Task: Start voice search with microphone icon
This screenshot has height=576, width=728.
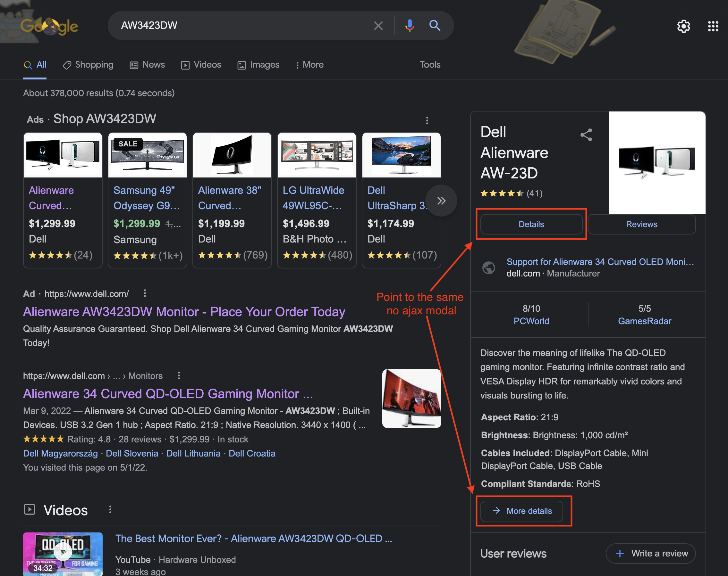Action: click(x=410, y=26)
